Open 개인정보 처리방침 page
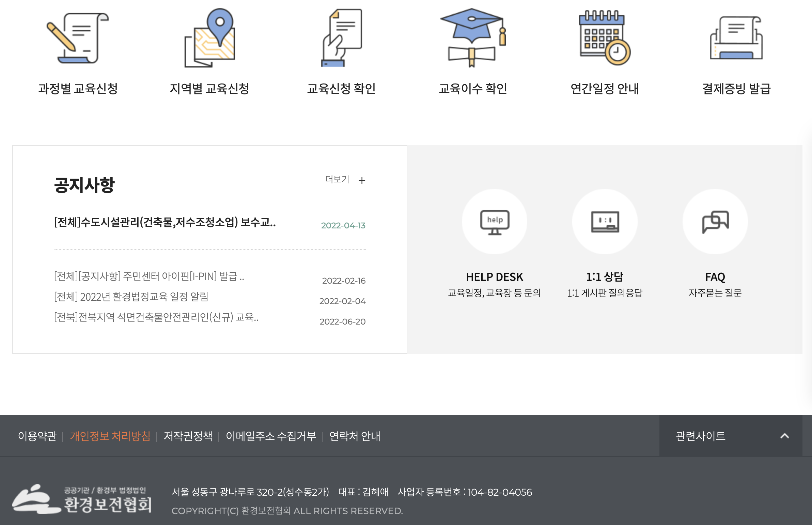The height and width of the screenshot is (525, 812). pos(110,436)
